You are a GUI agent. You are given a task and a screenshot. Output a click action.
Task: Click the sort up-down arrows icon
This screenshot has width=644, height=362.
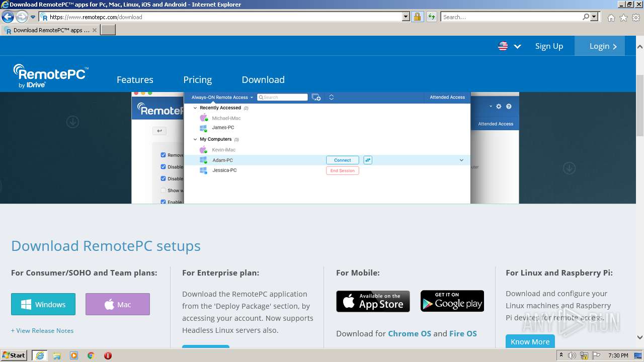(x=331, y=98)
